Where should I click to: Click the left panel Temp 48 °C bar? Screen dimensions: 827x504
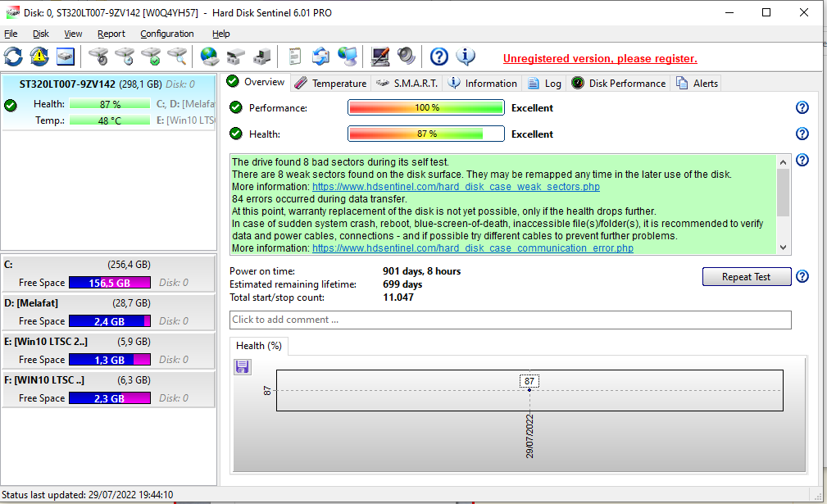coord(110,120)
